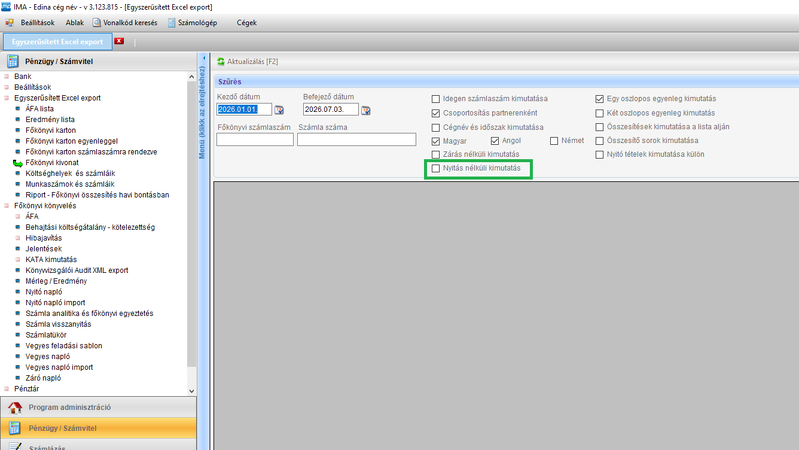Screen dimensions: 799x450
Task: Select Könyvvizsgálói Audit XML export
Action: tap(77, 271)
